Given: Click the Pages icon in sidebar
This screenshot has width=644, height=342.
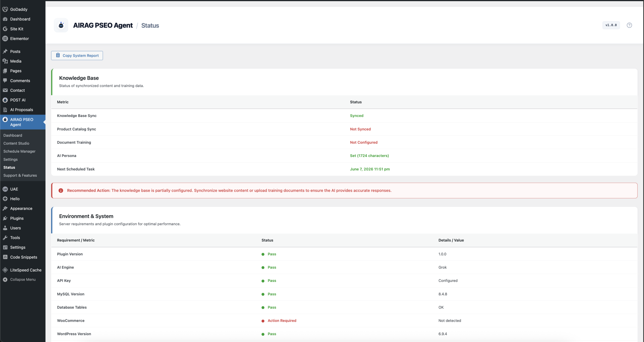Looking at the screenshot, I should 5,71.
